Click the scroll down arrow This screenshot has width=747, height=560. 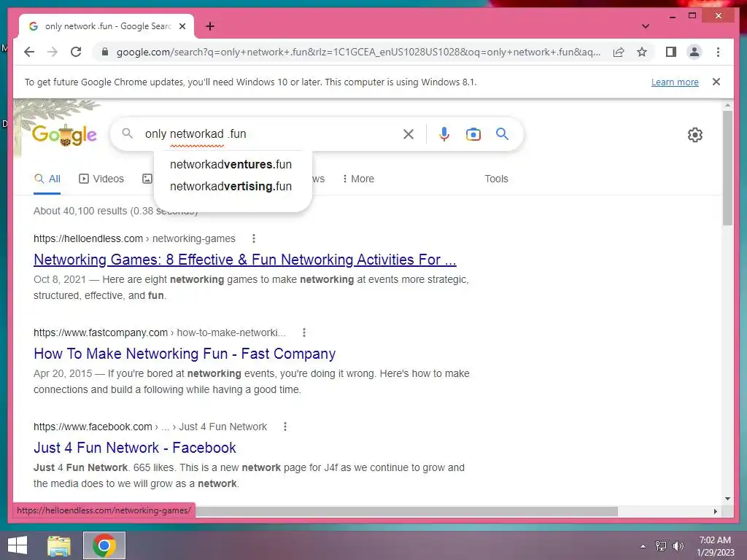(x=727, y=499)
